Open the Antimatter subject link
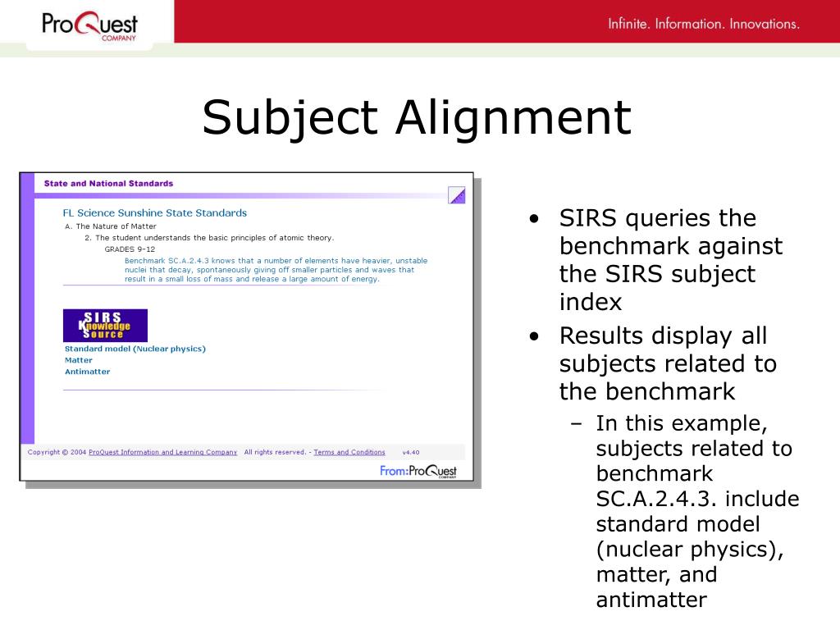This screenshot has width=840, height=630. [x=87, y=372]
